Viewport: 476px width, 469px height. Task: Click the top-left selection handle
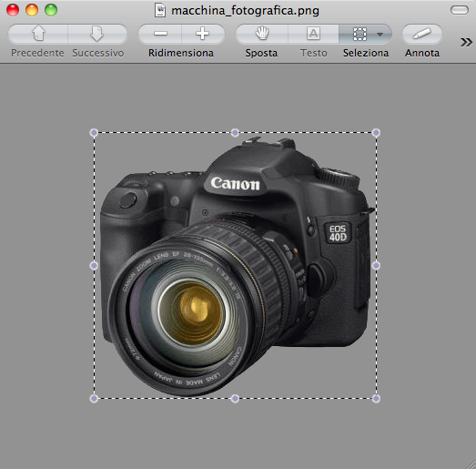[x=94, y=133]
